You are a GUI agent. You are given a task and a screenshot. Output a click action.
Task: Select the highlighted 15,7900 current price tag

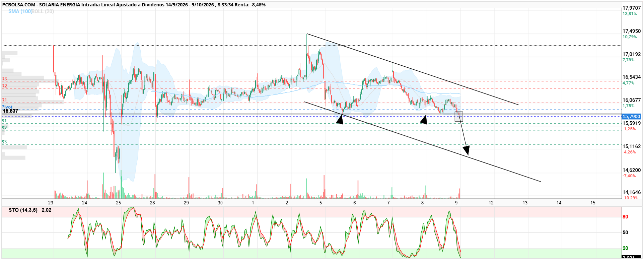click(631, 117)
